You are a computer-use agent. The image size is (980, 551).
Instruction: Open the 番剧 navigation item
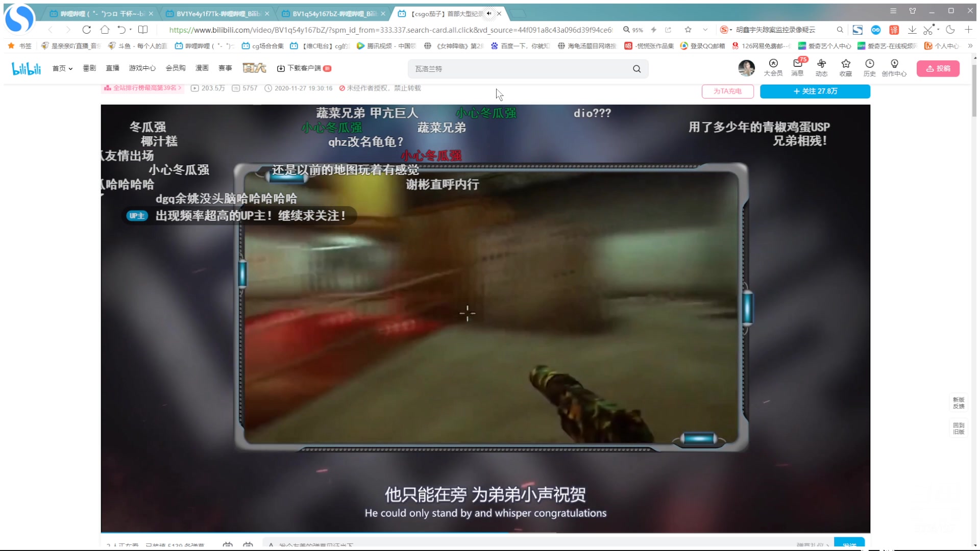(89, 68)
